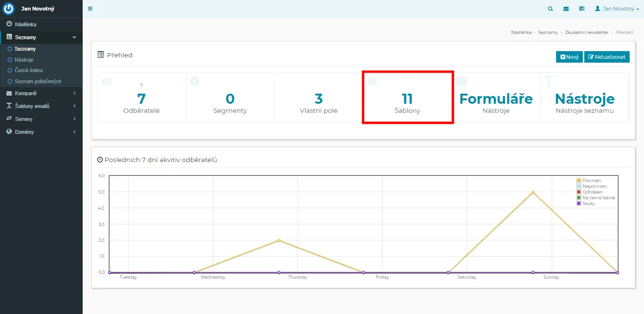Toggle the Skoky legend entry
The width and height of the screenshot is (644, 314).
[x=588, y=203]
